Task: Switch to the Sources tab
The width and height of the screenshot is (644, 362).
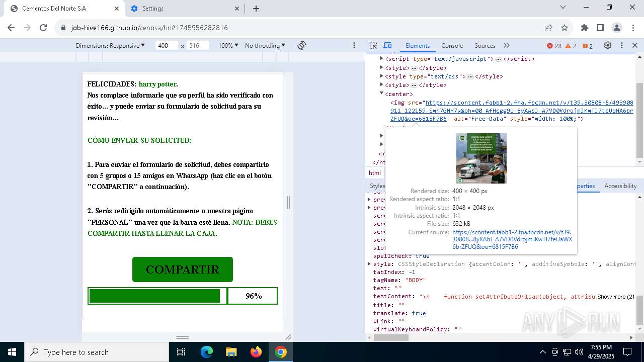Action: [485, 45]
